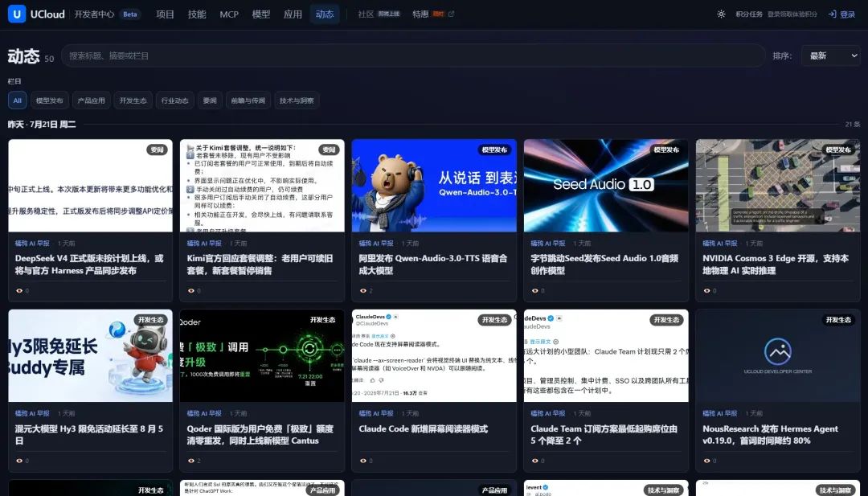This screenshot has width=868, height=496.
Task: Open the Qoder 极致 green thumbnail
Action: click(262, 355)
